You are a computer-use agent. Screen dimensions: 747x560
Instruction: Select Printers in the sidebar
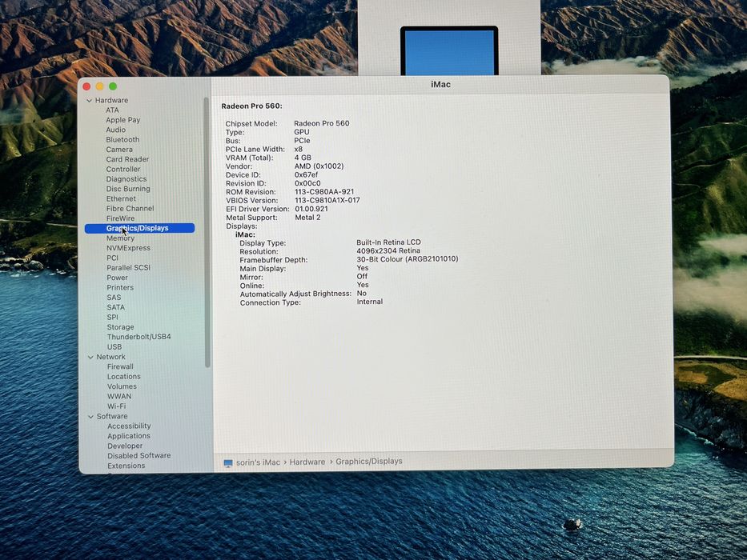pos(120,288)
